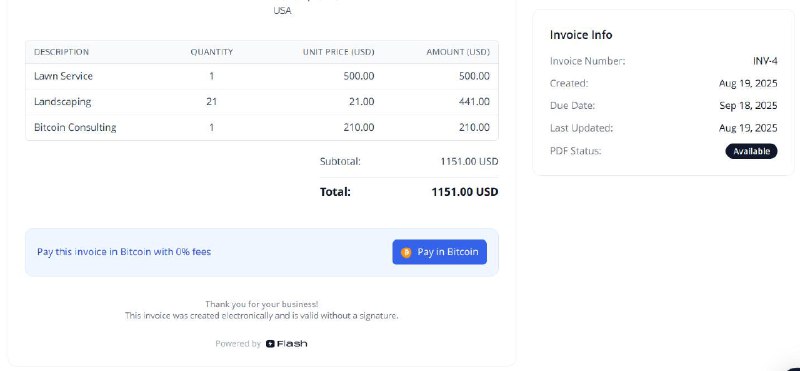
Task: Click the Lawn Service description cell
Action: click(x=63, y=76)
